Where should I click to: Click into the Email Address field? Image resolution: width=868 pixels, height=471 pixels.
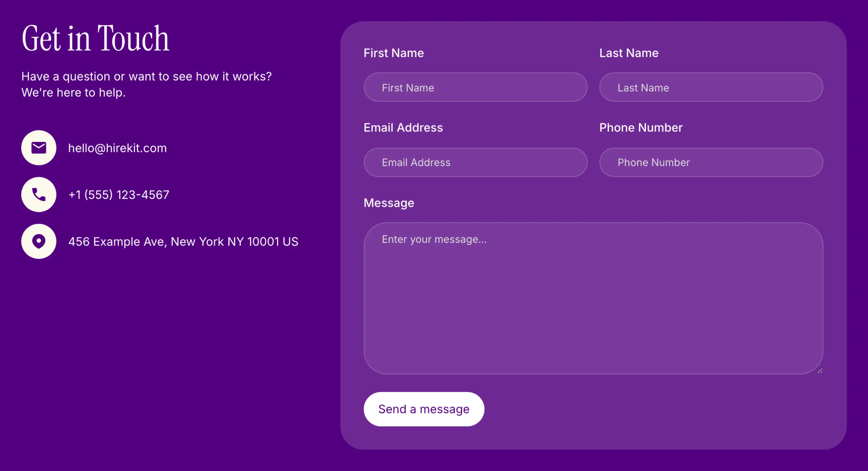(x=476, y=162)
